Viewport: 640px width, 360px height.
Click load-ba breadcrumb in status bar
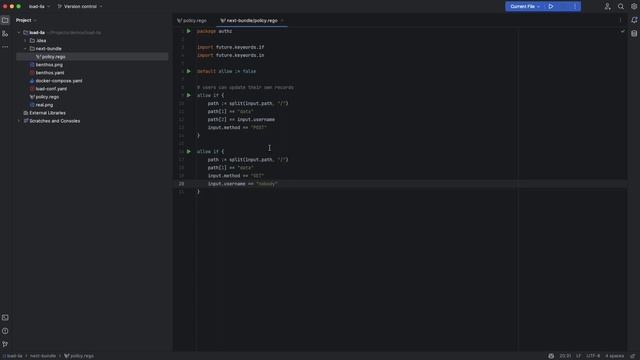13,356
